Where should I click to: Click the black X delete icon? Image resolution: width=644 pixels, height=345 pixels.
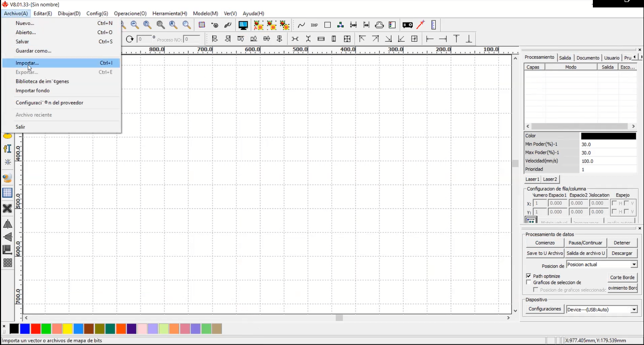click(x=7, y=208)
